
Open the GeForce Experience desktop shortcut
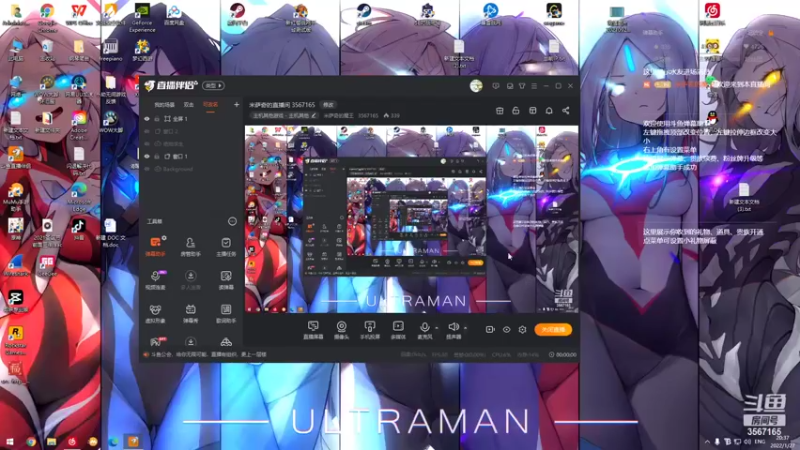(x=142, y=18)
